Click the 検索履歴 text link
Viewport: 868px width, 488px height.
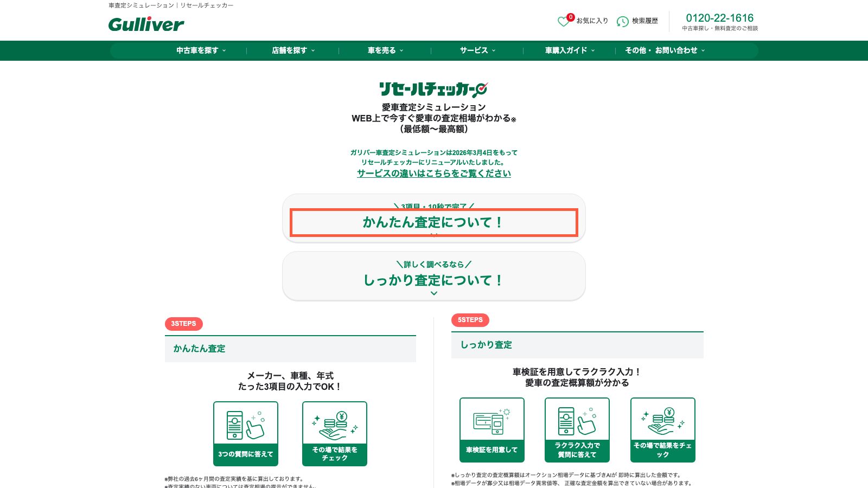click(645, 21)
